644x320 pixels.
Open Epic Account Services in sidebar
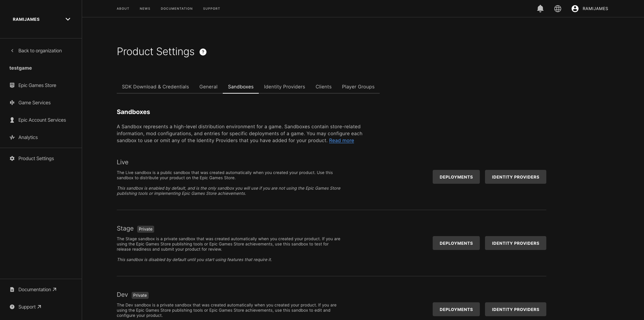pyautogui.click(x=42, y=120)
